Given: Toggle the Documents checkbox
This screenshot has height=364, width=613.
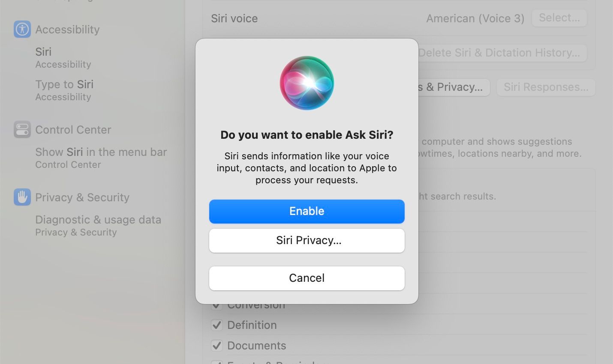Looking at the screenshot, I should pos(217,346).
